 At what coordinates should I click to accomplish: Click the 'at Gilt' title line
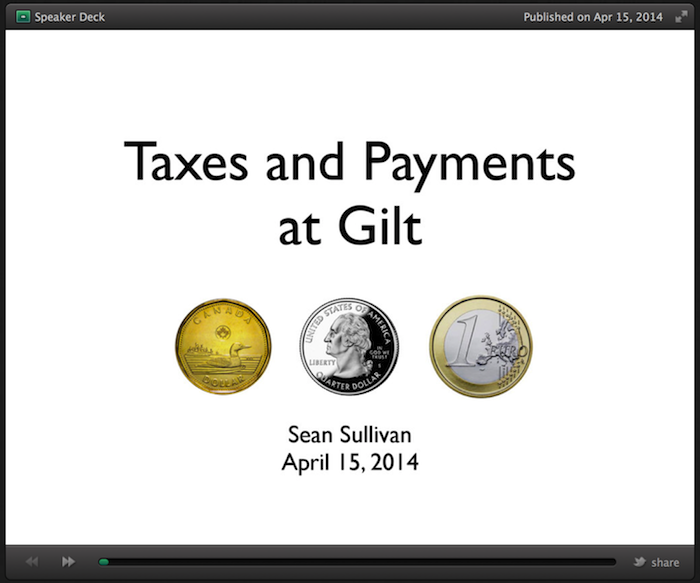point(350,227)
